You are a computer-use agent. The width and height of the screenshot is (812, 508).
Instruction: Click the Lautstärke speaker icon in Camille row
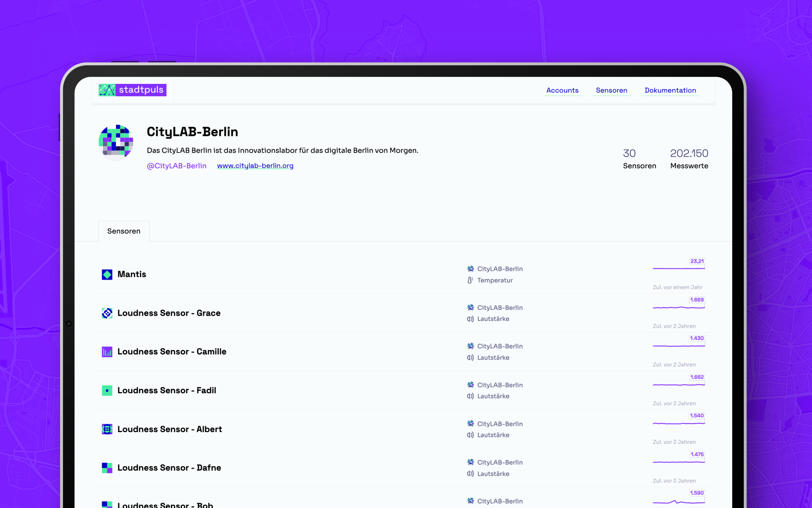470,358
